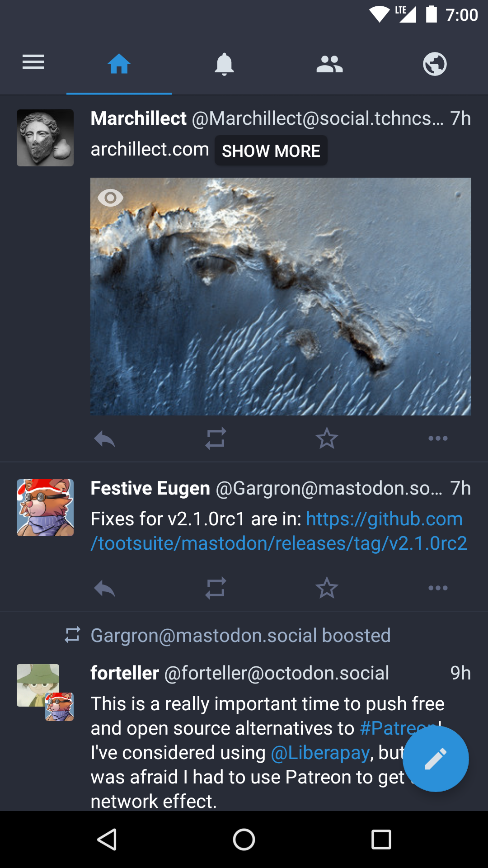Toggle media visibility eye on Mars image
Image resolution: width=488 pixels, height=868 pixels.
coord(110,198)
